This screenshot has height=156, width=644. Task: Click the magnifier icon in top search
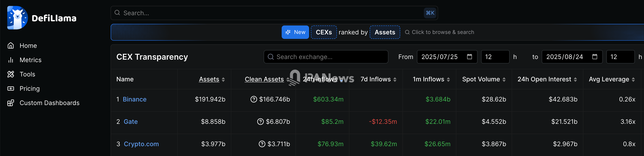pos(117,13)
